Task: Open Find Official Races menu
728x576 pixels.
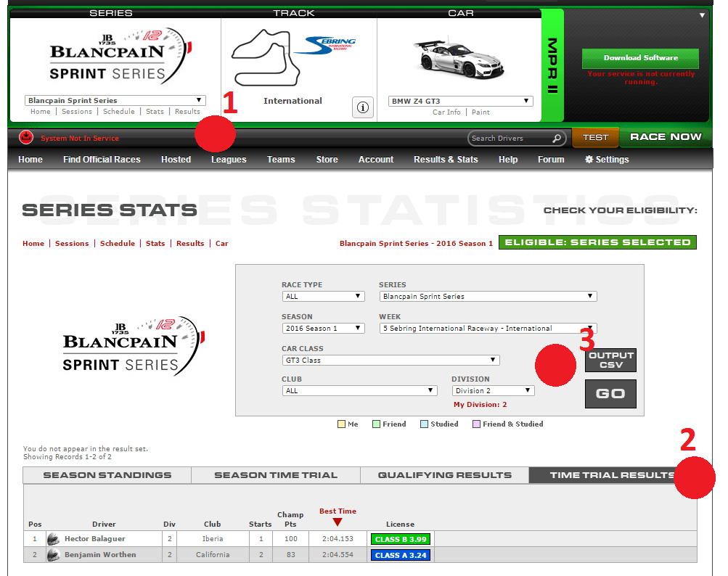Action: tap(102, 159)
